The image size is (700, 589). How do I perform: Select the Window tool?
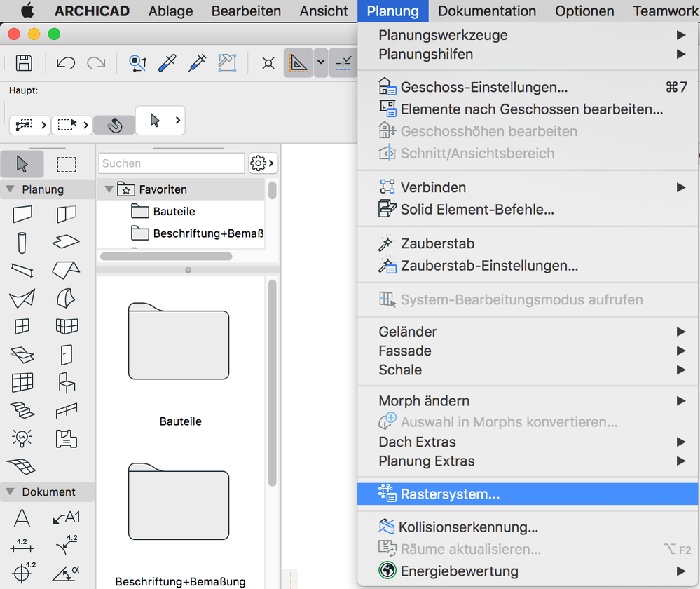pyautogui.click(x=22, y=327)
